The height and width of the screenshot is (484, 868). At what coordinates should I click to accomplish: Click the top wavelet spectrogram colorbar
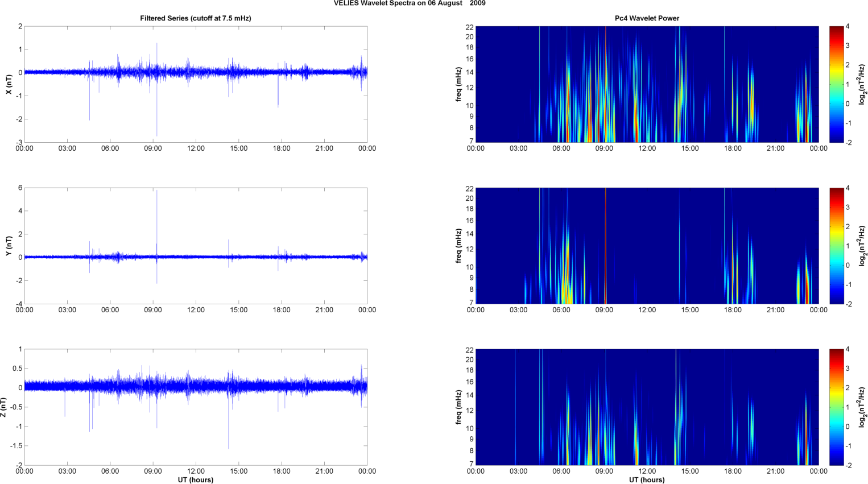pos(836,84)
